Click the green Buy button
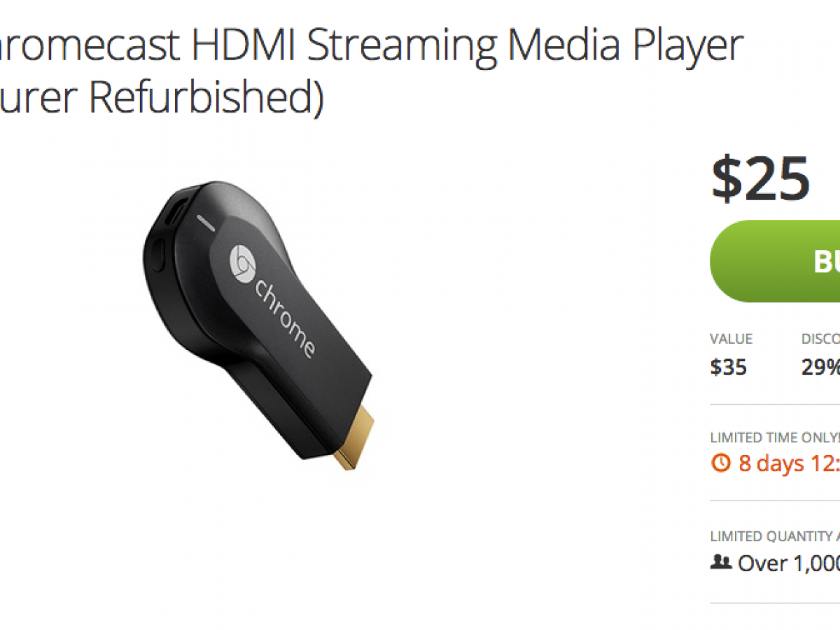 [x=776, y=261]
